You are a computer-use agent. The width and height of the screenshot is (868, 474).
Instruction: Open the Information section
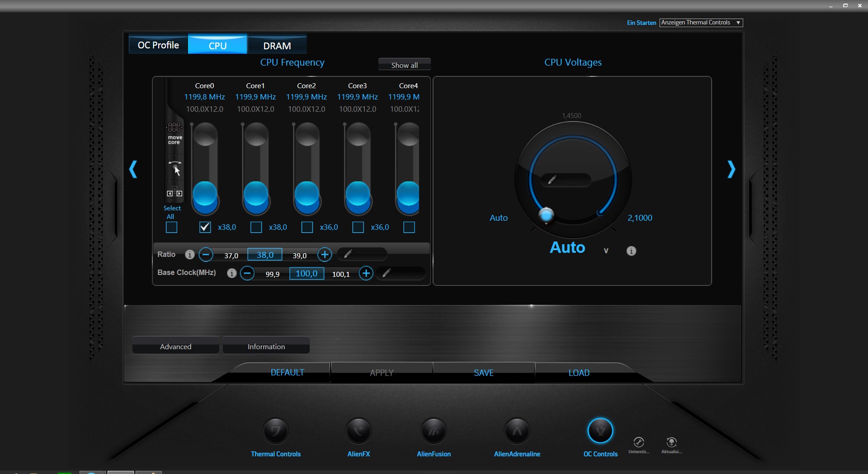pos(266,346)
